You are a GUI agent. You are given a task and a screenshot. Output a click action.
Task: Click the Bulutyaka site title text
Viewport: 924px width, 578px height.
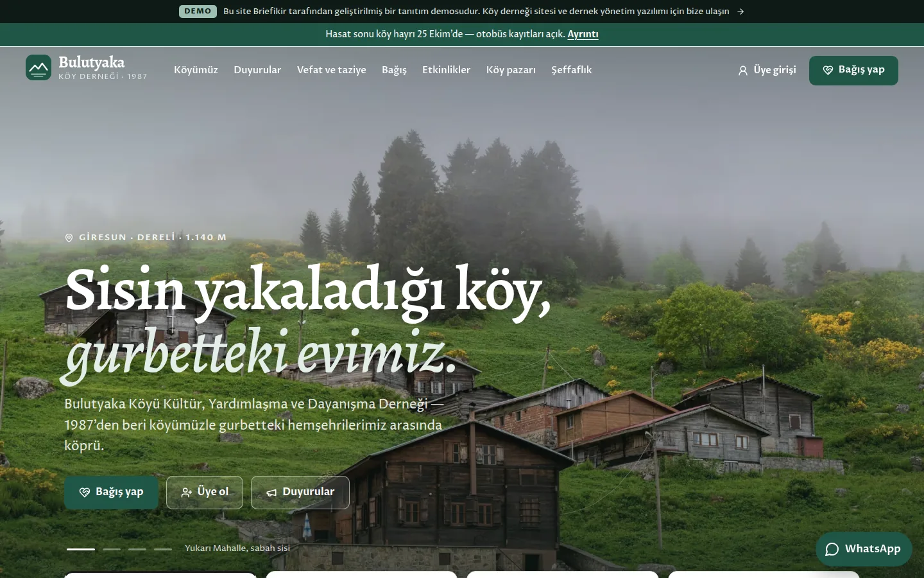[92, 62]
